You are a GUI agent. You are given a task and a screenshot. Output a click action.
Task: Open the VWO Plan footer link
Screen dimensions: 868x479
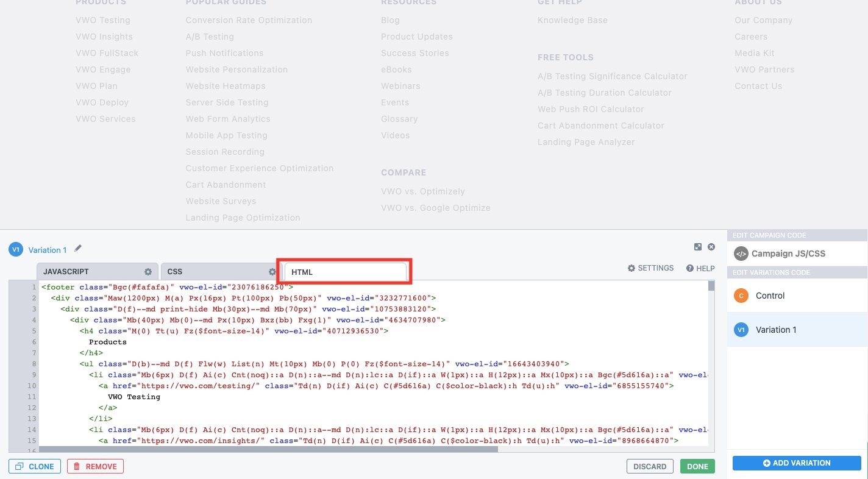[96, 86]
